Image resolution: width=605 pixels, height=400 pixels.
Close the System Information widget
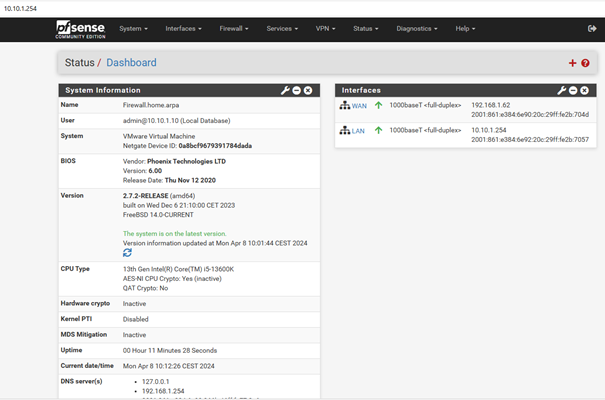pos(308,90)
